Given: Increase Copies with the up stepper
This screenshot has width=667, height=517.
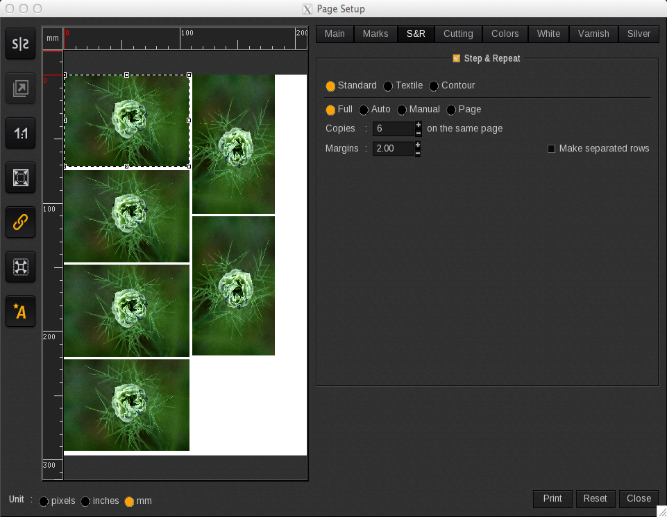Looking at the screenshot, I should coord(418,124).
